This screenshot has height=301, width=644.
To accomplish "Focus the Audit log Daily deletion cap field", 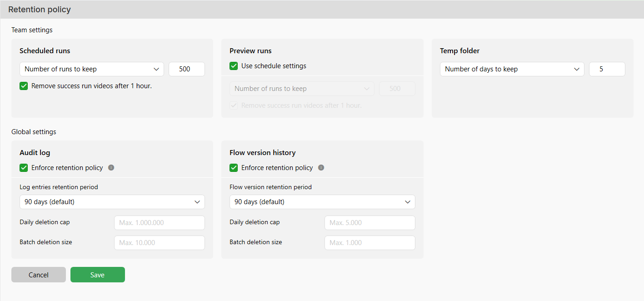I will tap(159, 223).
